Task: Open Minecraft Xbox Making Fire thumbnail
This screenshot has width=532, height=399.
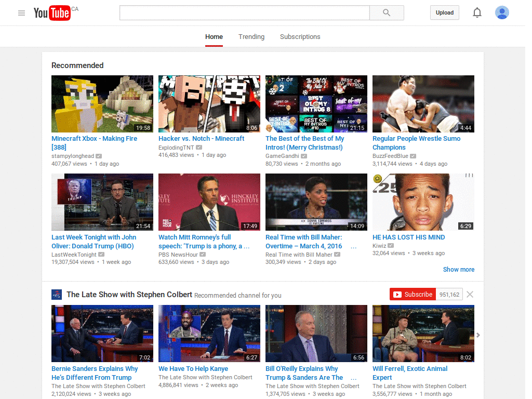Action: 102,104
